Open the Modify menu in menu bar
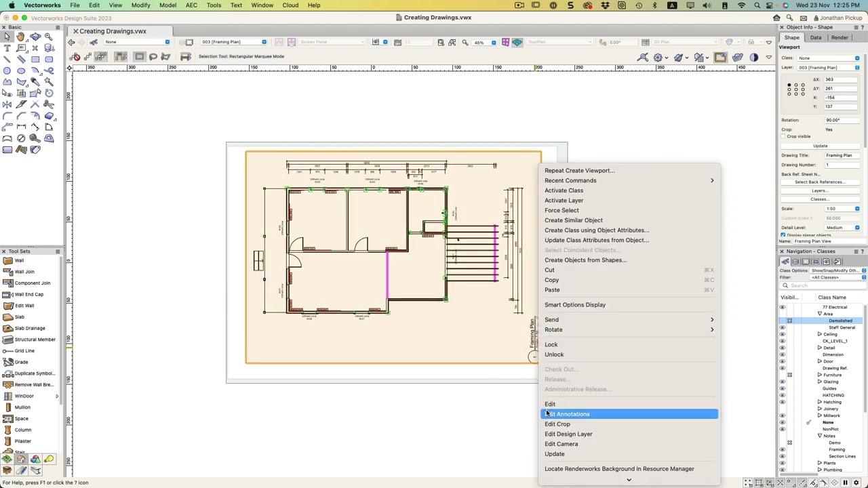Viewport: 868px width, 488px height. click(140, 5)
